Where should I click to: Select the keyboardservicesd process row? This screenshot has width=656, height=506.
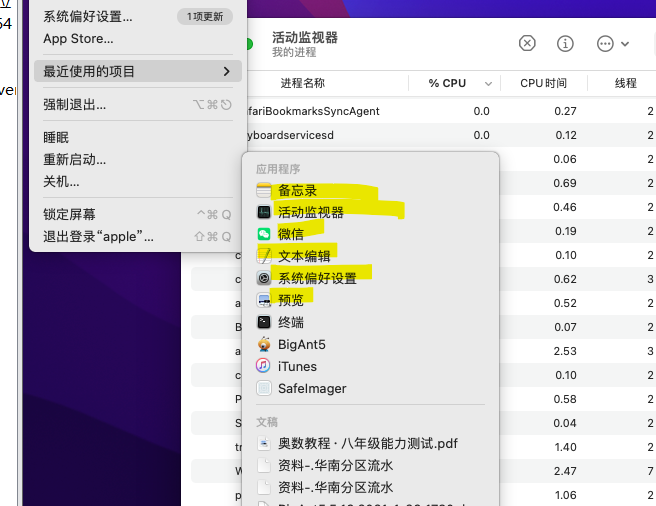452,135
